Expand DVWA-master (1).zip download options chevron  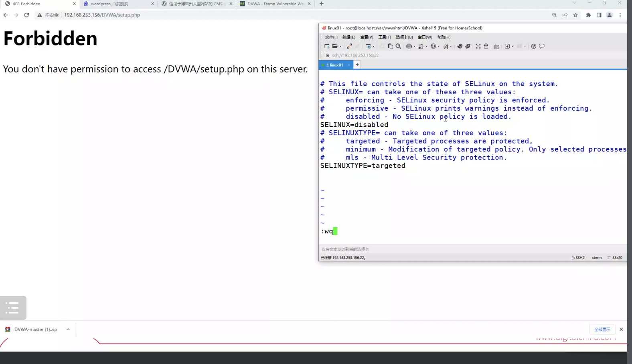pos(68,330)
